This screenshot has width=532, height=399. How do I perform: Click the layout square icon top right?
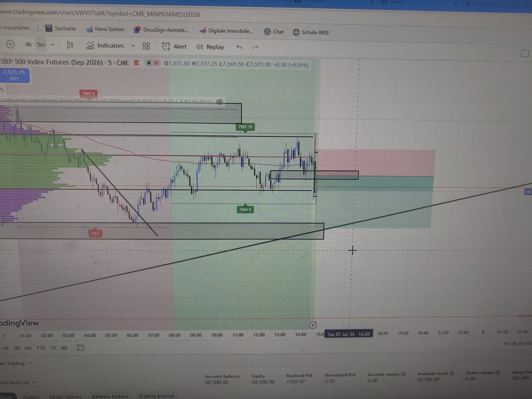coord(525,53)
